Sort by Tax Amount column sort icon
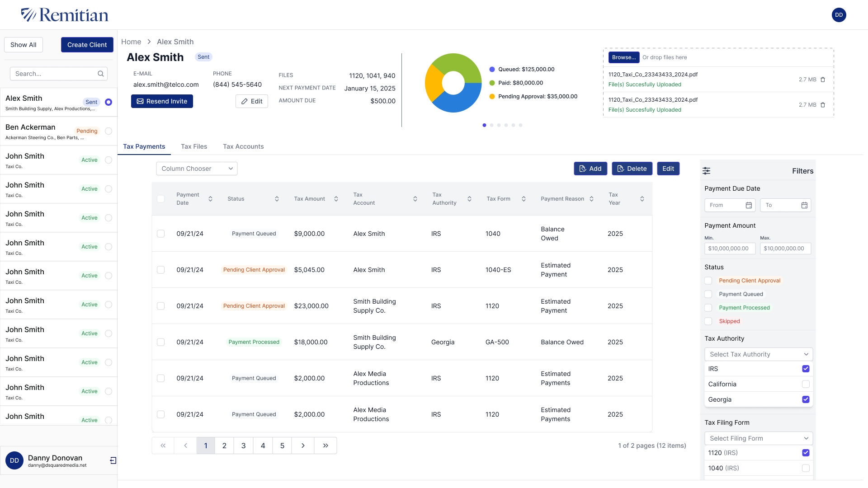Viewport: 868px width, 488px height. [336, 199]
